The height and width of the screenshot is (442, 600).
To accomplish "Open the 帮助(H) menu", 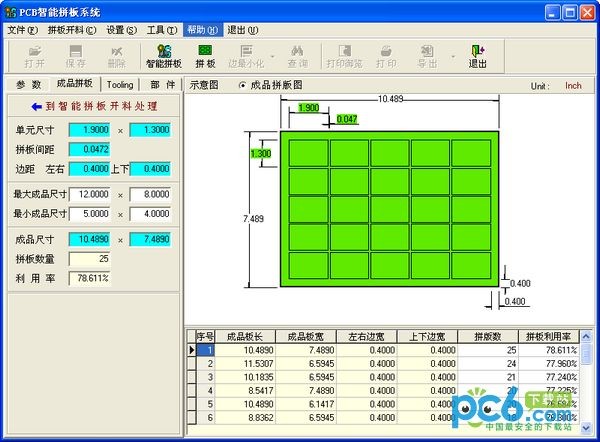I will tap(203, 30).
